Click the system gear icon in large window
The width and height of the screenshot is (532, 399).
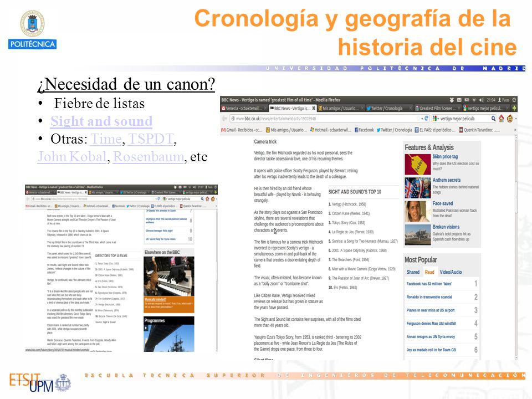pos(514,100)
